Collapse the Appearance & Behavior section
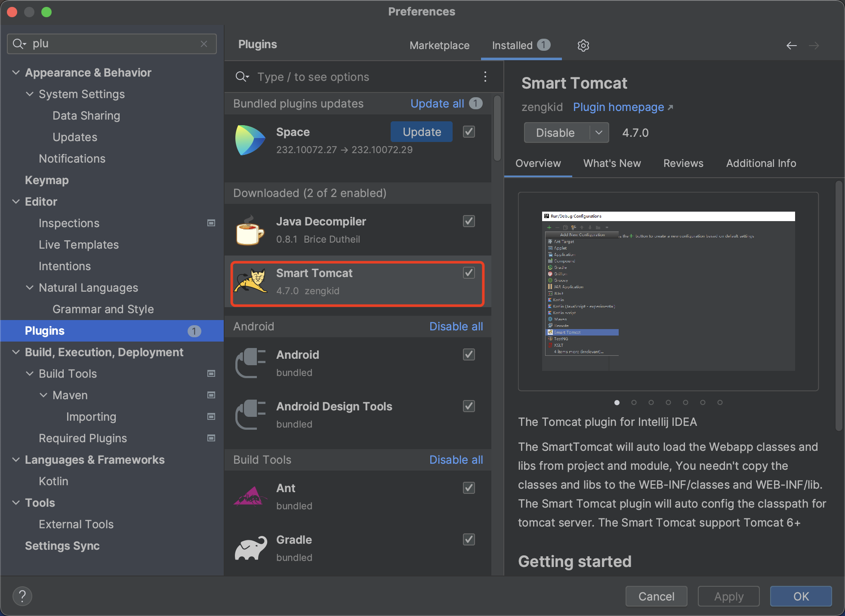845x616 pixels. click(16, 72)
